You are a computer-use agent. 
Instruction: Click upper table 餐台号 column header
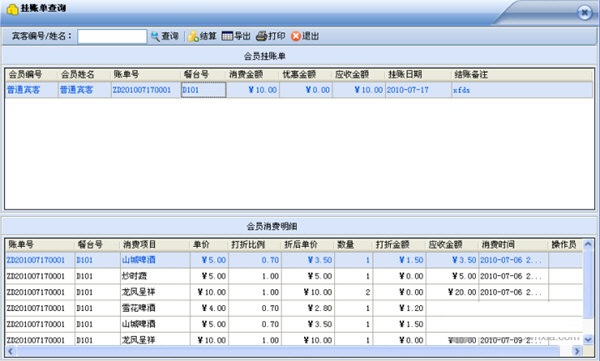pos(203,75)
